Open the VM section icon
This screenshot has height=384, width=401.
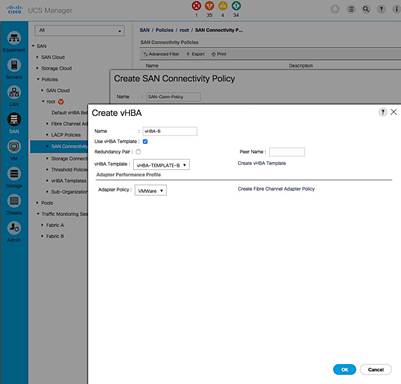[x=14, y=146]
